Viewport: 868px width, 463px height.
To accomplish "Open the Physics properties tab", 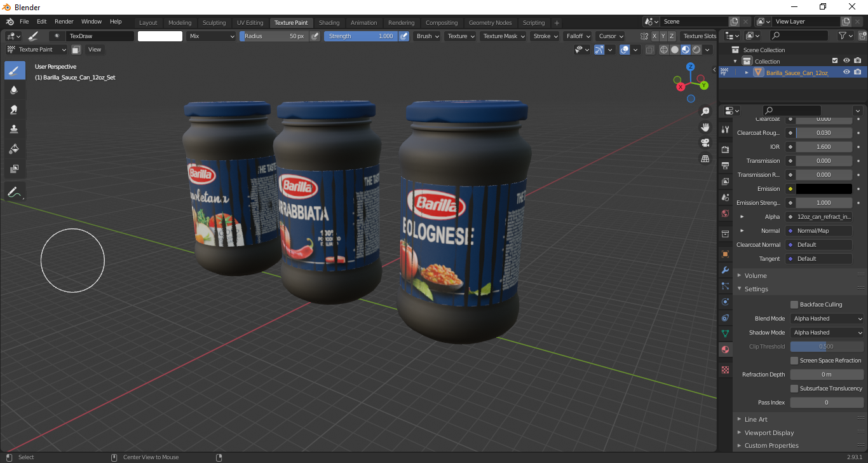I will click(725, 301).
